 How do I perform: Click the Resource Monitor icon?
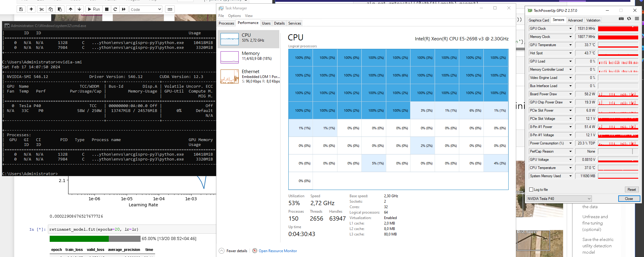tap(255, 251)
